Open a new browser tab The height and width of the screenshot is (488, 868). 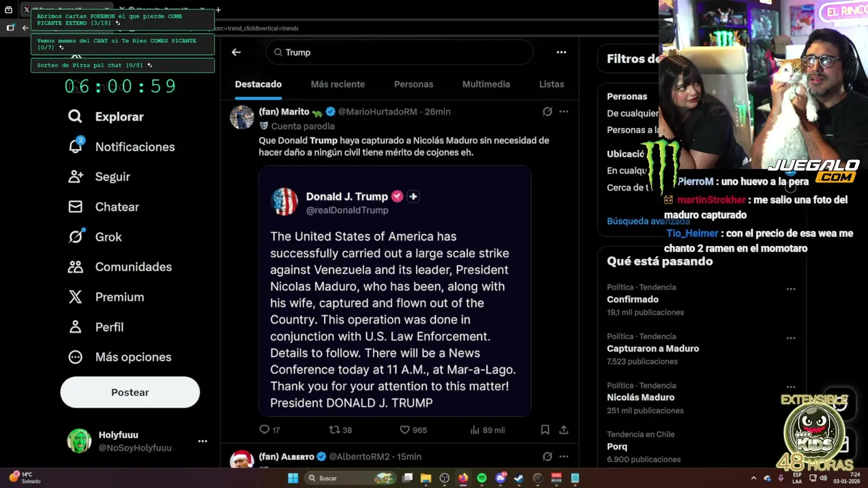[218, 9]
